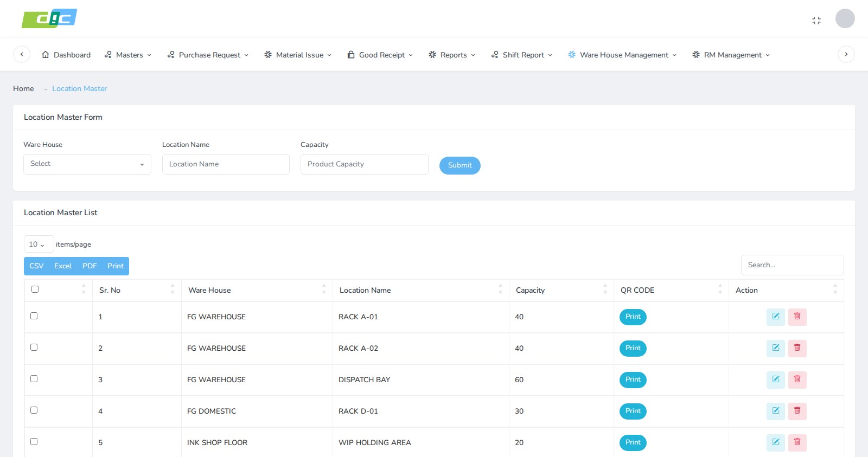868x457 pixels.
Task: Edit the RACK A-02 row
Action: 776,348
